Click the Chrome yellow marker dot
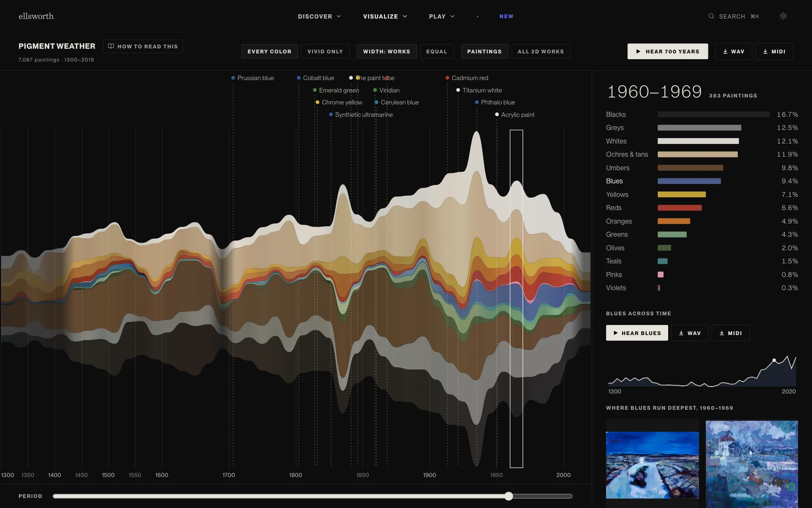 [x=317, y=103]
